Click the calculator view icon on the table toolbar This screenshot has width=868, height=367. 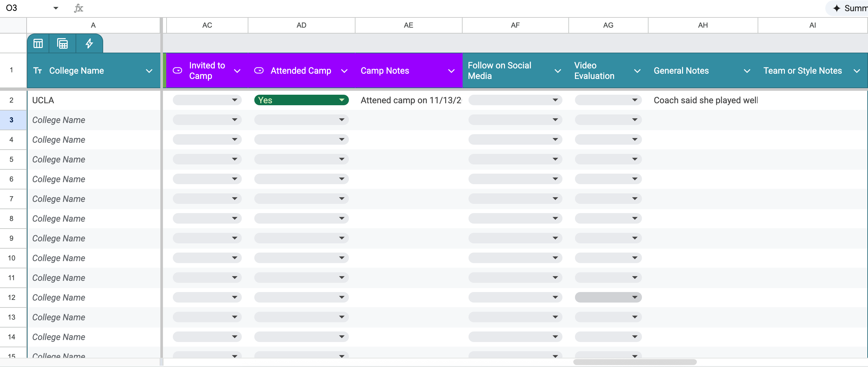pyautogui.click(x=63, y=43)
